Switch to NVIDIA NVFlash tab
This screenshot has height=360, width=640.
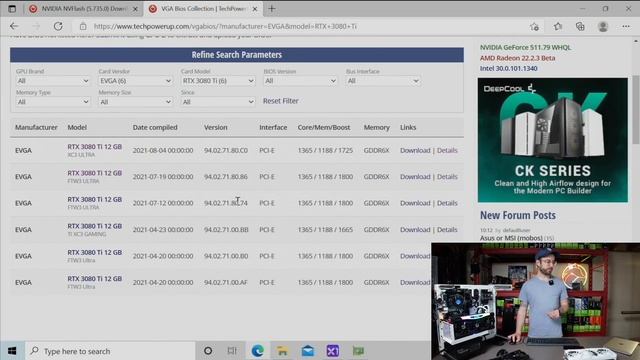84,9
